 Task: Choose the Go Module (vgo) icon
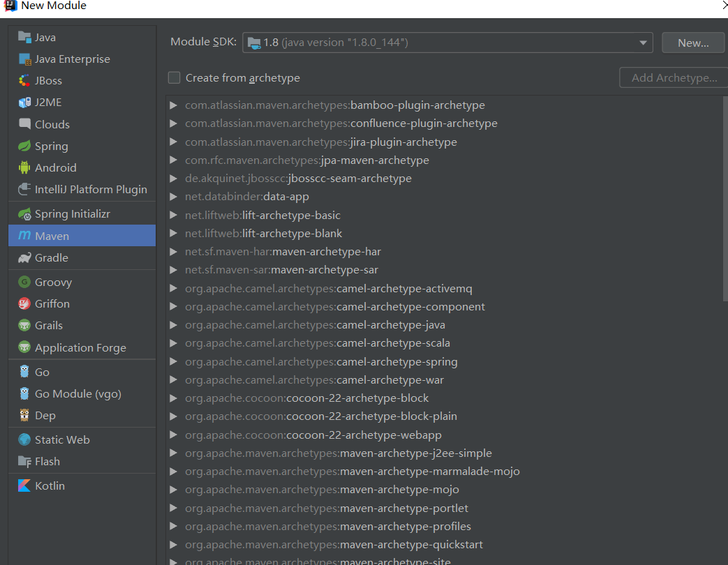pos(24,393)
